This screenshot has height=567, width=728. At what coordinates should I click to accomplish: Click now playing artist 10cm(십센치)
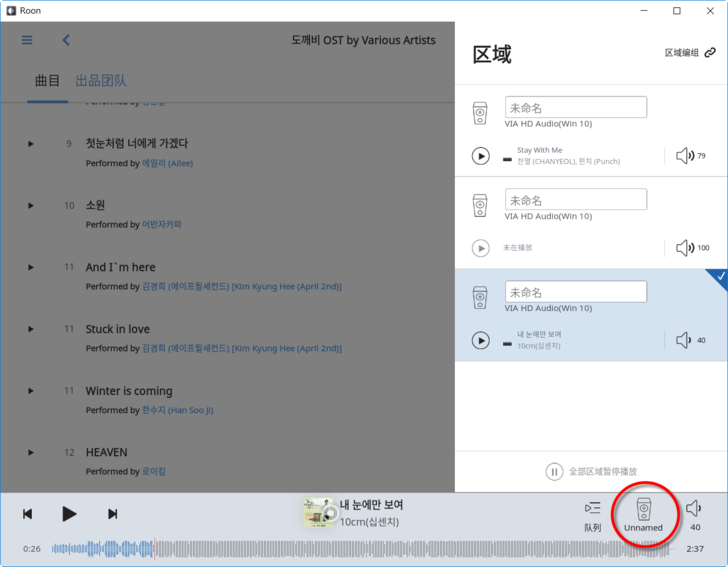(369, 522)
